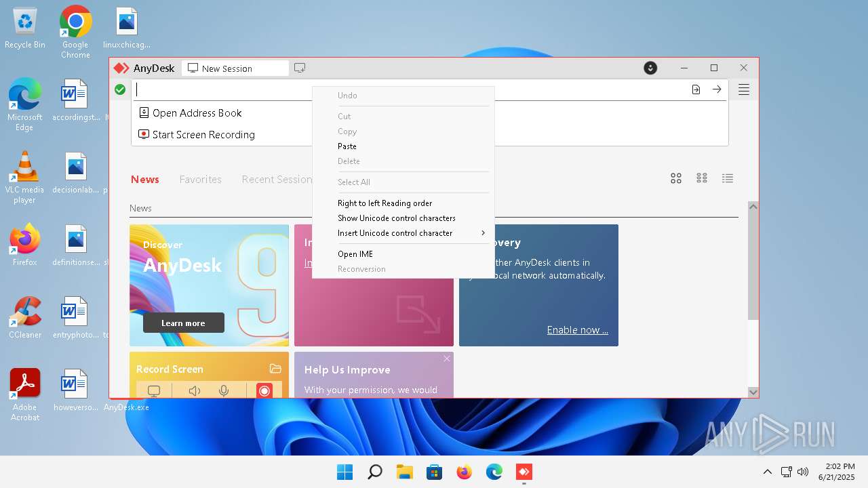Click monitor icon on Record Screen card

(154, 391)
